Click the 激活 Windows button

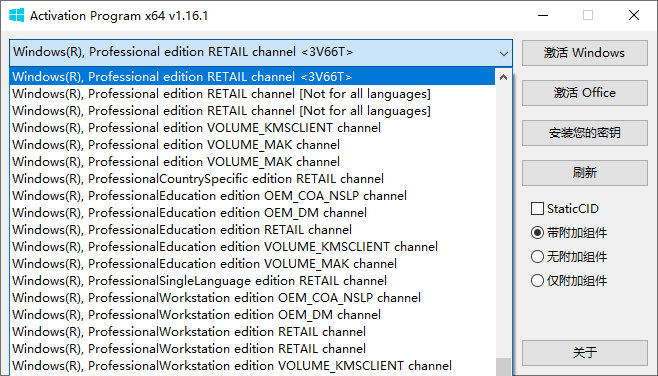(x=585, y=53)
